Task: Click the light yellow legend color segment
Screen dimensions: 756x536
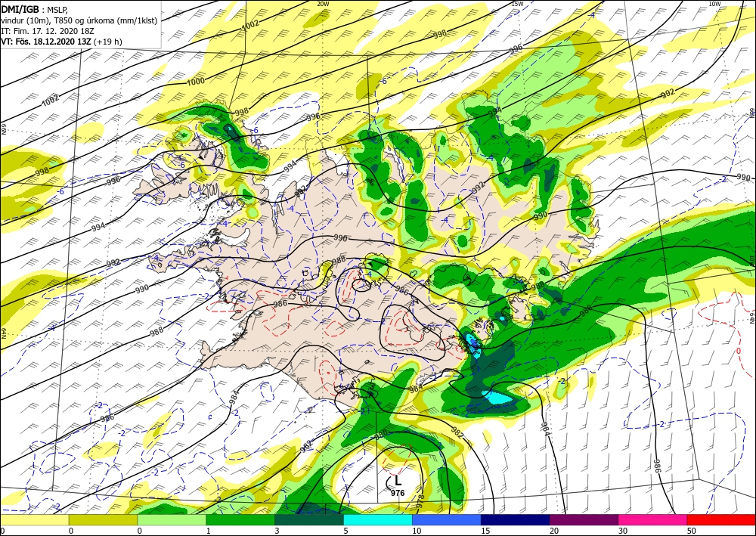Action: click(34, 520)
